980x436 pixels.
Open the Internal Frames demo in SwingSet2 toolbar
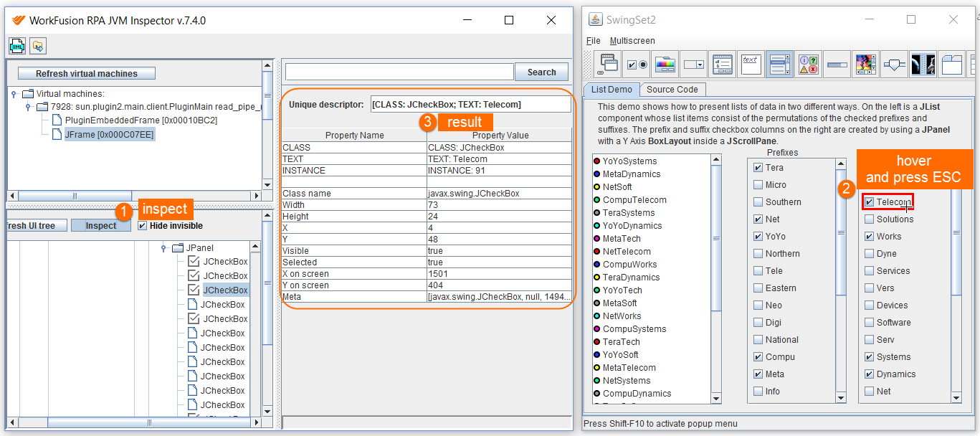tap(608, 65)
